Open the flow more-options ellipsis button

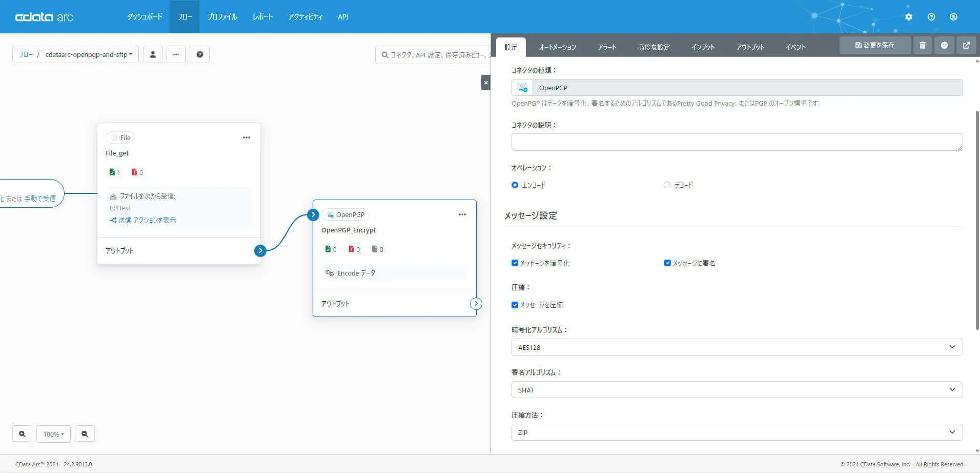(x=176, y=54)
